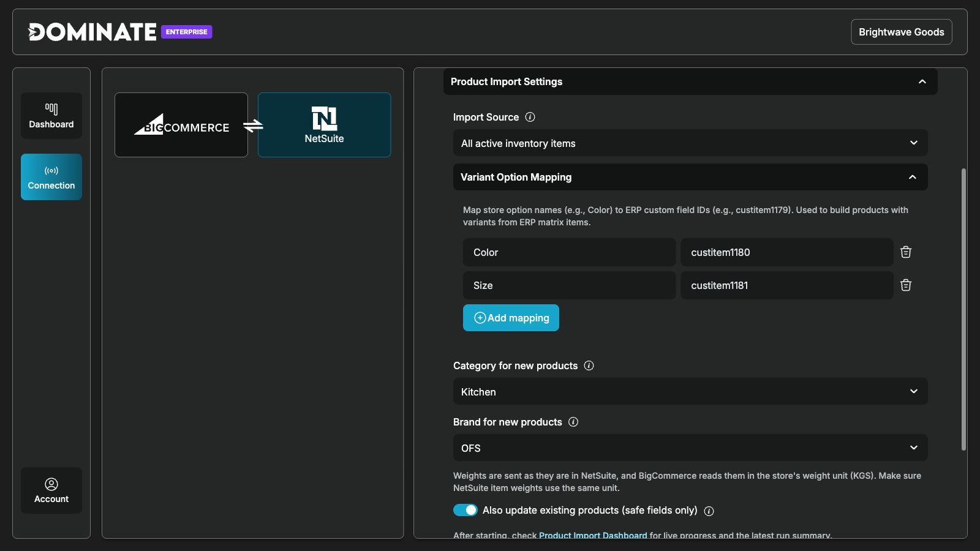The image size is (980, 551).
Task: Show info for Import Source
Action: click(530, 117)
